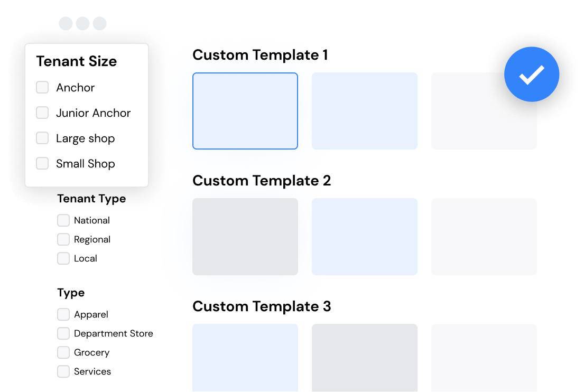
Task: Check the National tenant type option
Action: pyautogui.click(x=63, y=220)
